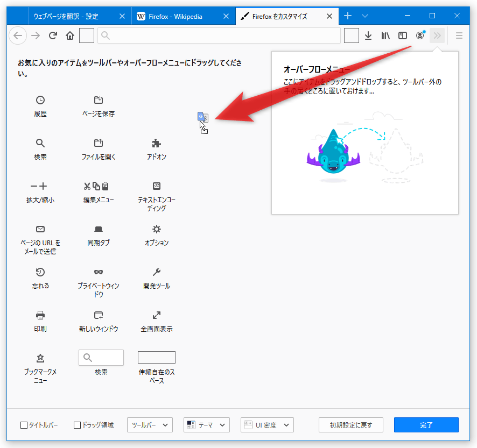477x448 pixels.
Task: Select the 忘れる forget icon
Action: click(40, 272)
